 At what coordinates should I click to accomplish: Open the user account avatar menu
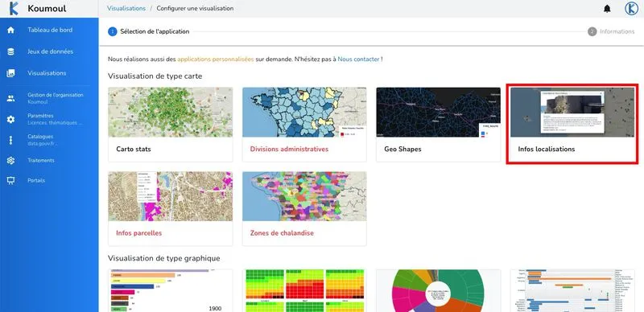click(631, 9)
